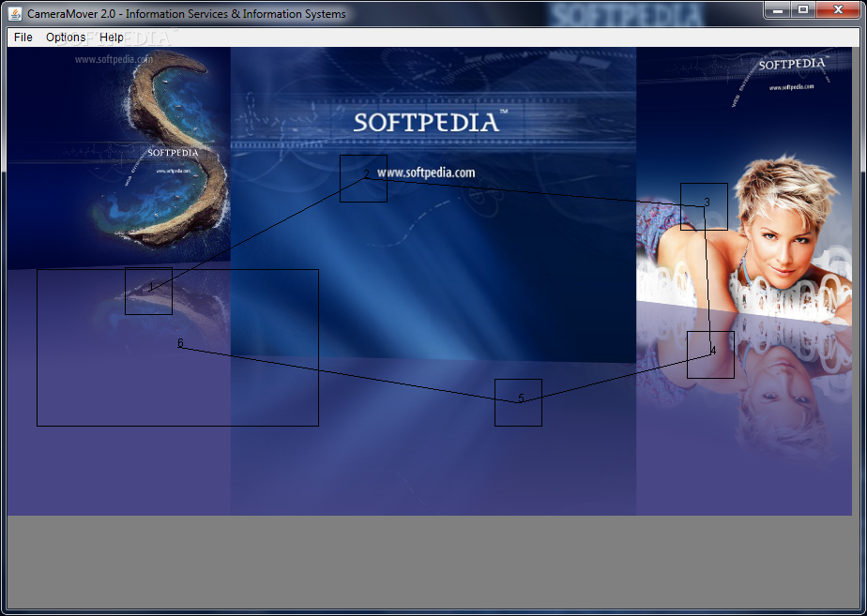Maximize the CameraMover window
867x616 pixels.
803,10
